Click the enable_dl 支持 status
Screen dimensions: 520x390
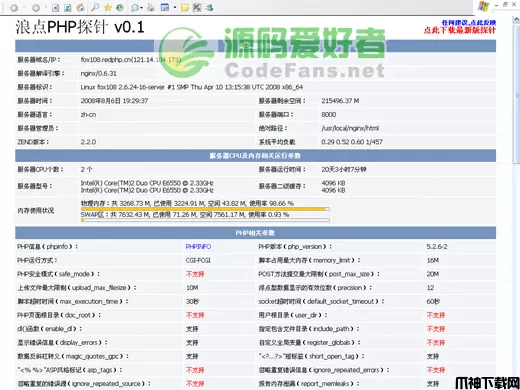tap(192, 329)
